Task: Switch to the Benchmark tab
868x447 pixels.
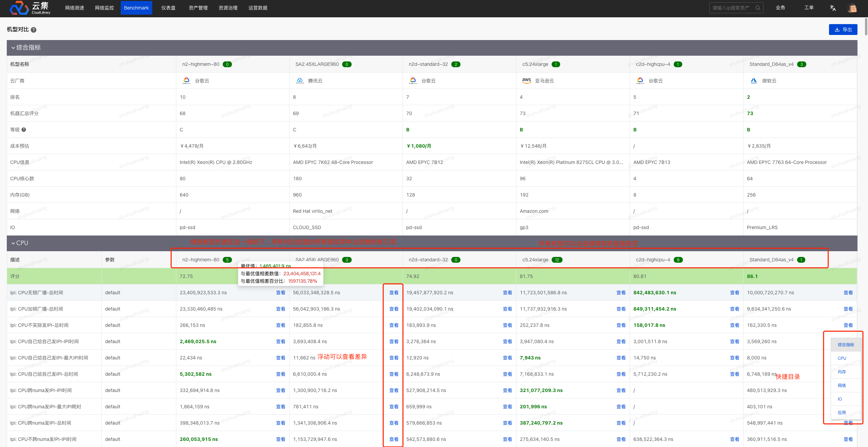Action: [136, 8]
